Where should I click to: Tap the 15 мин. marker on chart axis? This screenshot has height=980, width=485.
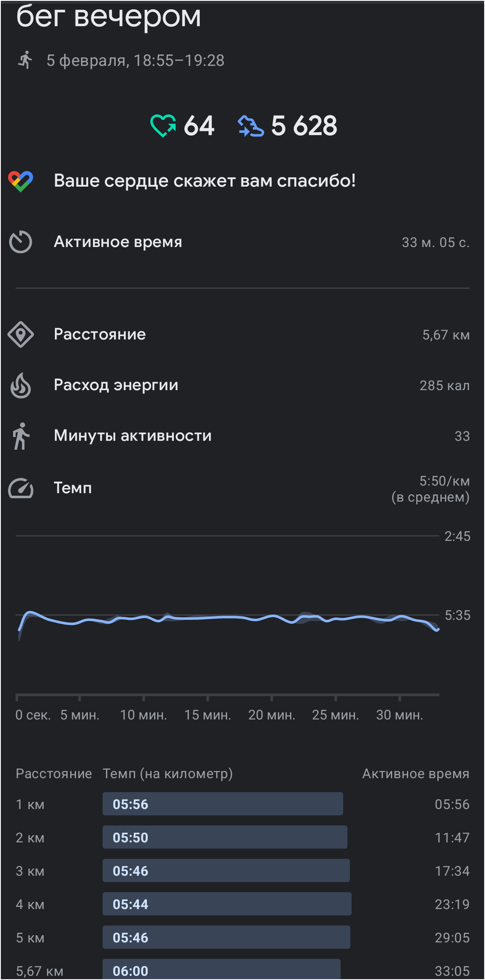click(207, 715)
